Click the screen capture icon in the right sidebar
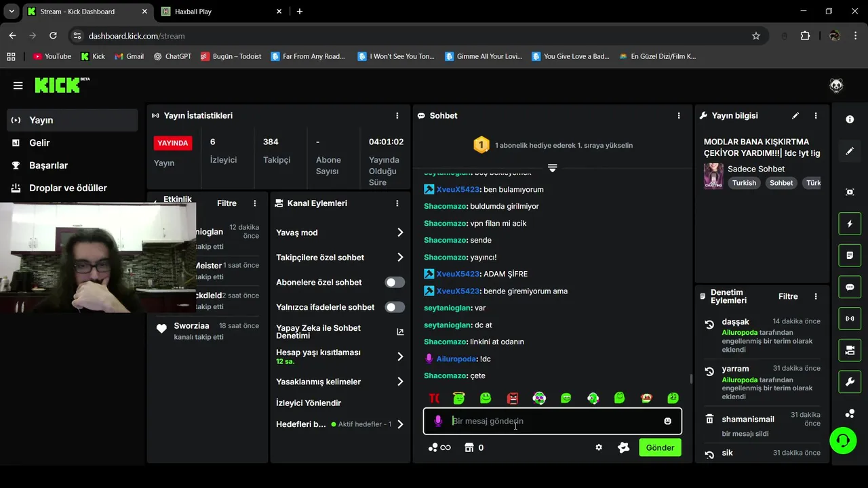 coord(850,192)
